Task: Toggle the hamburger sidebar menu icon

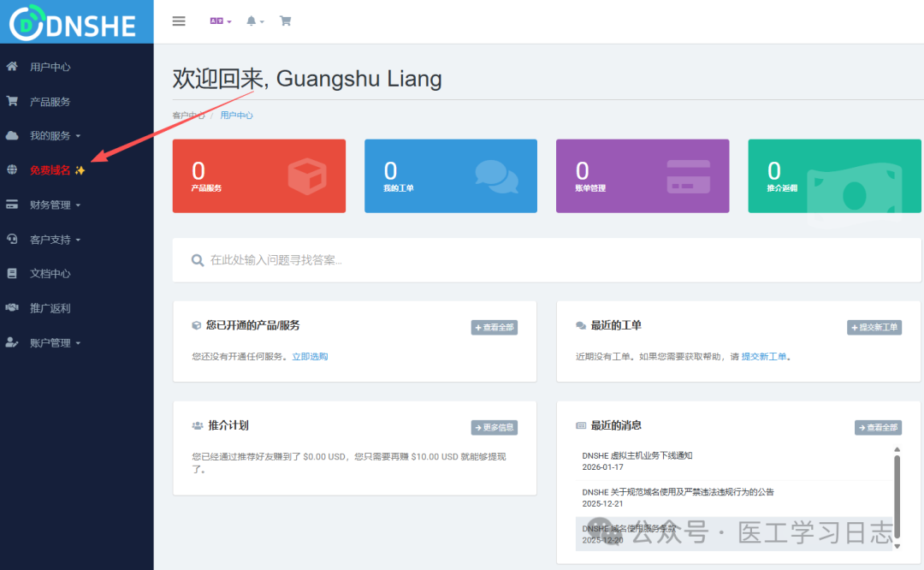Action: coord(179,21)
